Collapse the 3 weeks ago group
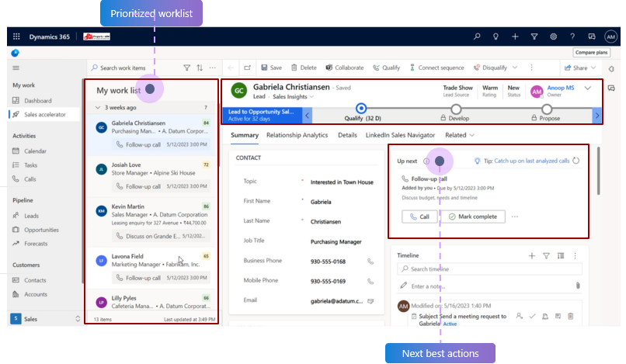 tap(98, 107)
